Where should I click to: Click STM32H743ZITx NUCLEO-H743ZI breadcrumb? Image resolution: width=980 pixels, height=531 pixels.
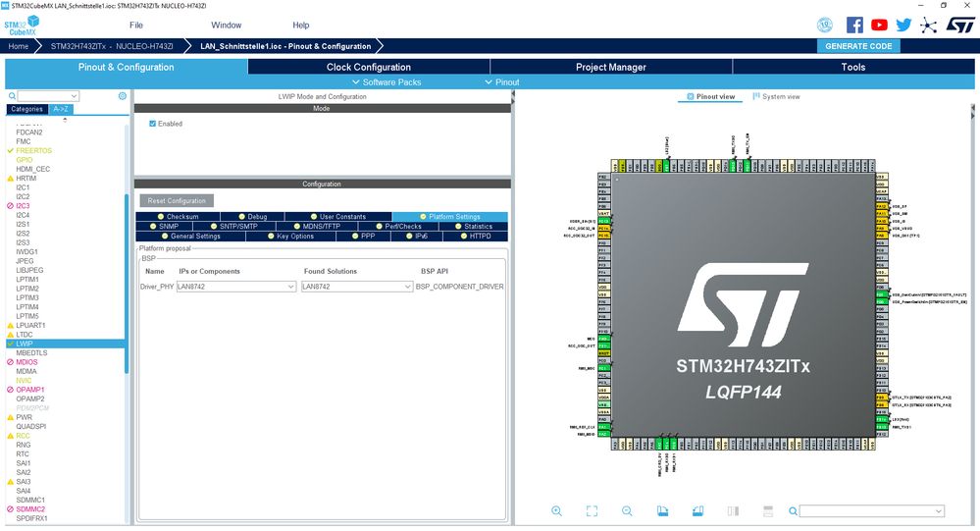click(x=112, y=46)
